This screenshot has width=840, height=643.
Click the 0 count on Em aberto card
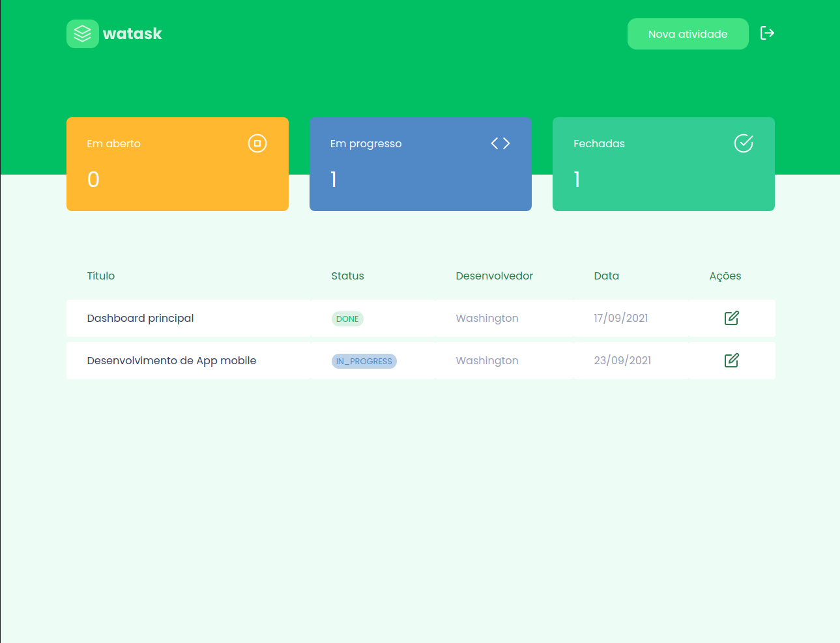[x=94, y=179]
